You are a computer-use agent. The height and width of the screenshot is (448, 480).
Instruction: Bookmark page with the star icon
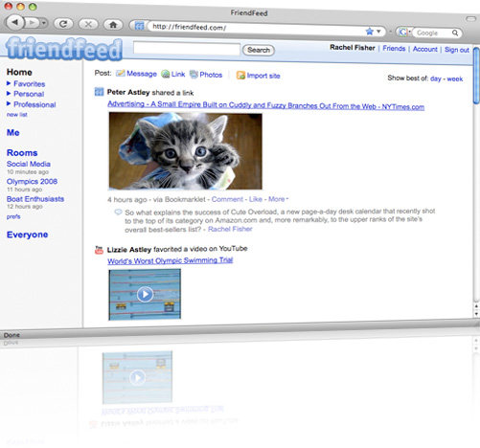pos(370,32)
